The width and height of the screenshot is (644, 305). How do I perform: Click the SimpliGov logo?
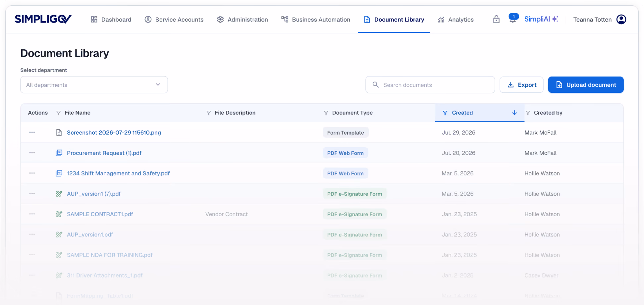click(43, 19)
